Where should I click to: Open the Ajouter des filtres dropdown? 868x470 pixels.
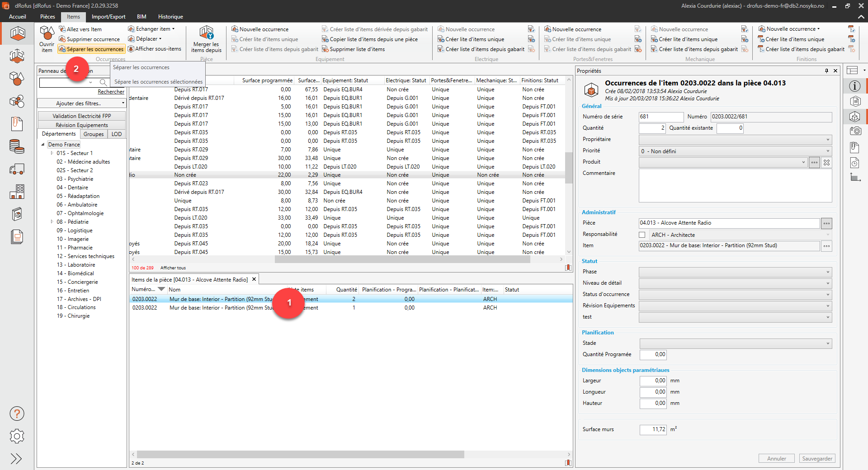81,103
